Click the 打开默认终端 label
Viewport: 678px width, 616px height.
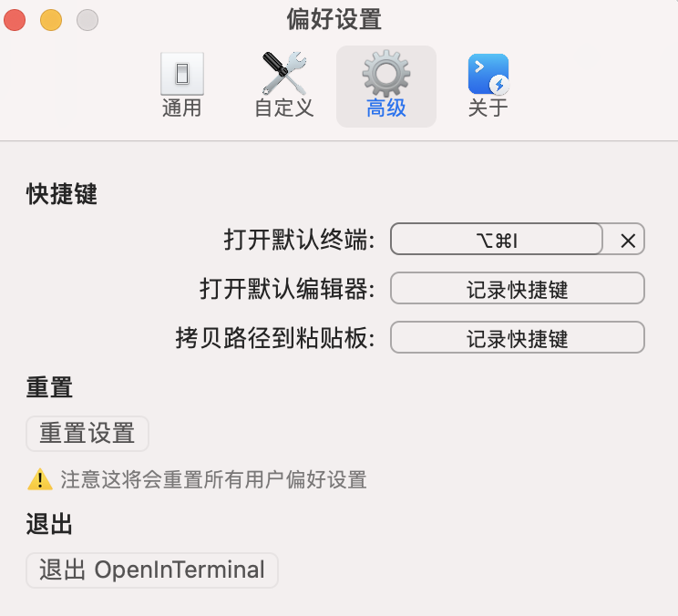tap(299, 241)
